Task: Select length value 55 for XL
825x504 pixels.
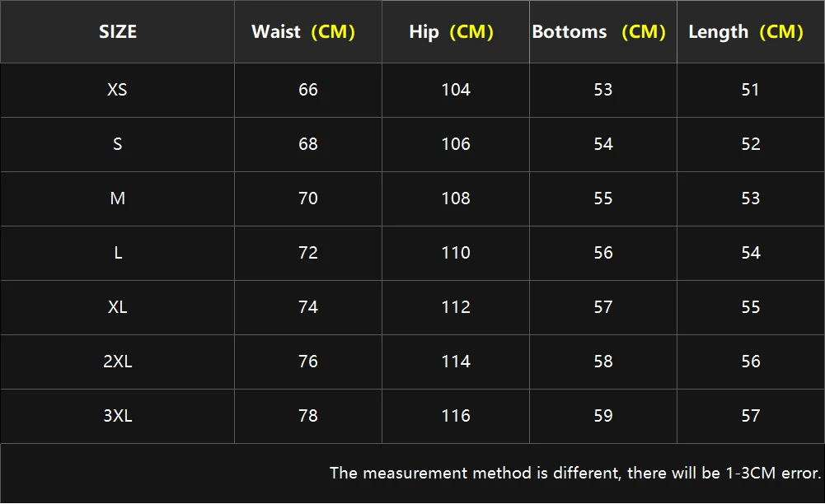Action: point(751,307)
